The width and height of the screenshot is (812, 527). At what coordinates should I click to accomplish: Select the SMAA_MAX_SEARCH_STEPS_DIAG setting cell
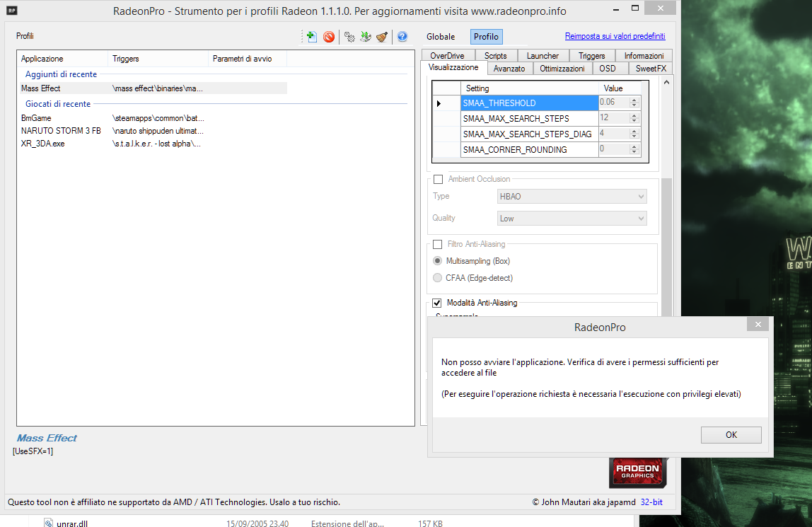[x=529, y=134]
